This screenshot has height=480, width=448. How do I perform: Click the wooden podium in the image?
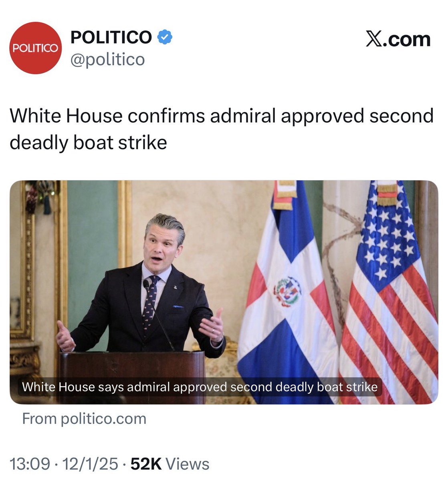pos(132,376)
